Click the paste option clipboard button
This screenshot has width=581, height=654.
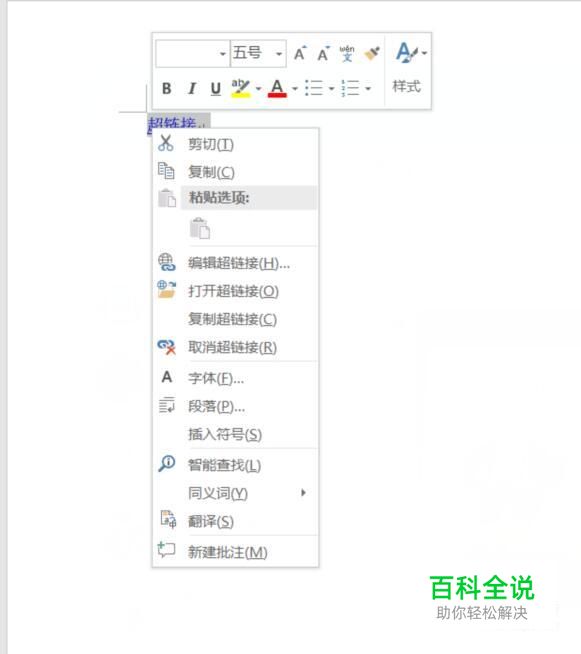200,228
